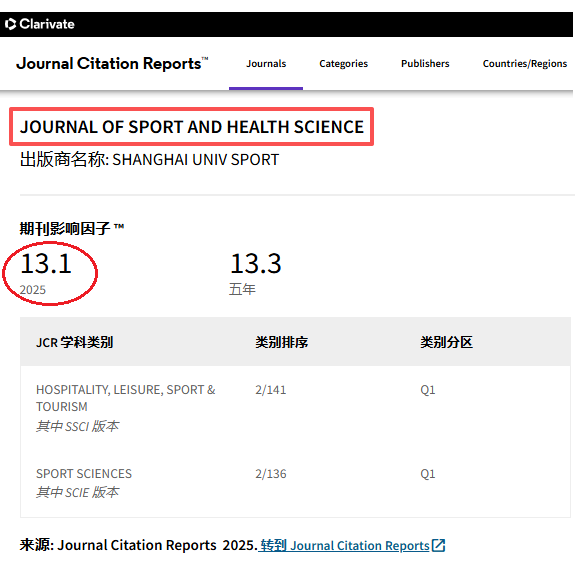The height and width of the screenshot is (563, 575).
Task: Click the 13.3 five-year impact factor
Action: [x=256, y=263]
